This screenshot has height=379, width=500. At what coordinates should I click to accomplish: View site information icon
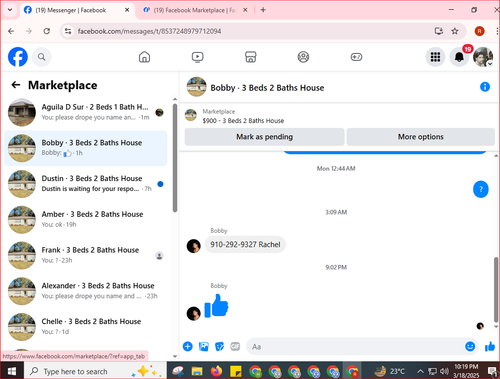[68, 31]
